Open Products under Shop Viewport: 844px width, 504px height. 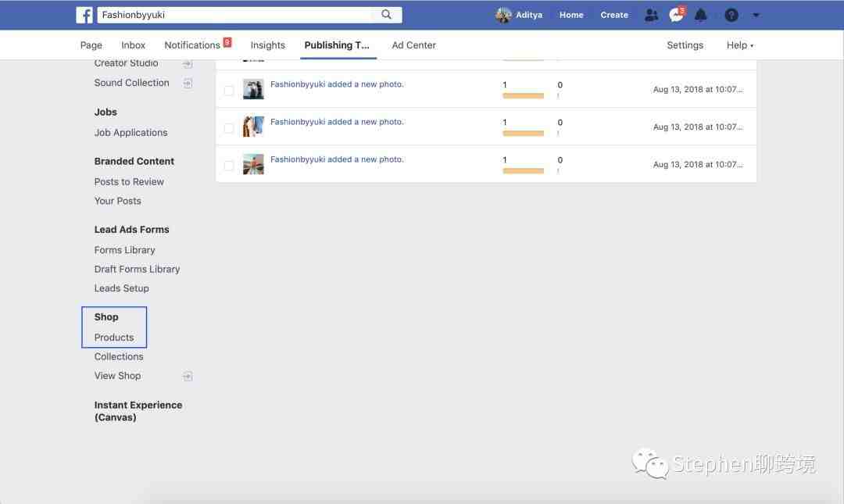click(113, 338)
